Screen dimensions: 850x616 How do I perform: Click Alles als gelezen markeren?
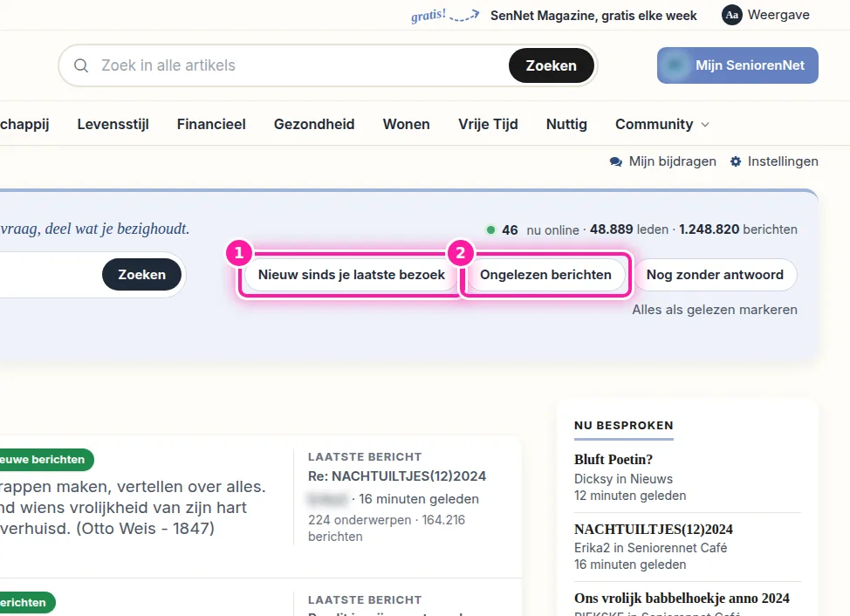click(x=715, y=310)
